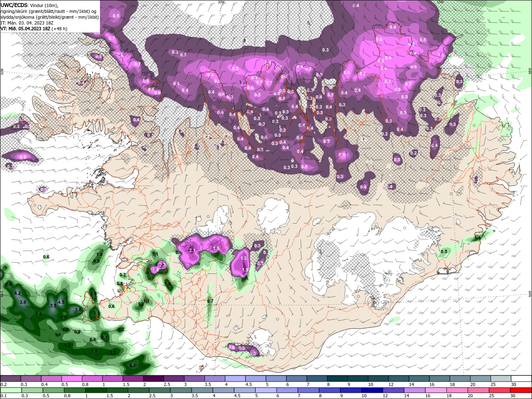Select the 16 grey-teal swatch in upper bar
Screen dimensions: 532x399
pos(440,379)
